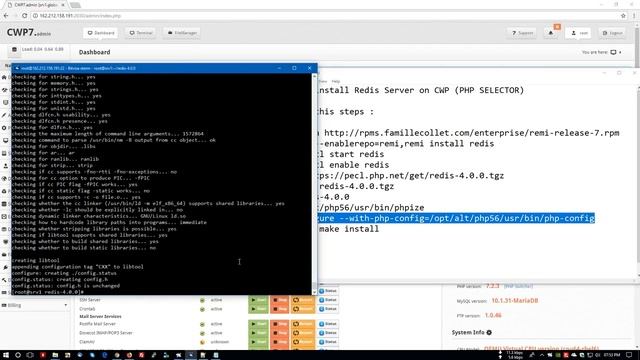Bookmark this page with the star icon

tap(623, 16)
